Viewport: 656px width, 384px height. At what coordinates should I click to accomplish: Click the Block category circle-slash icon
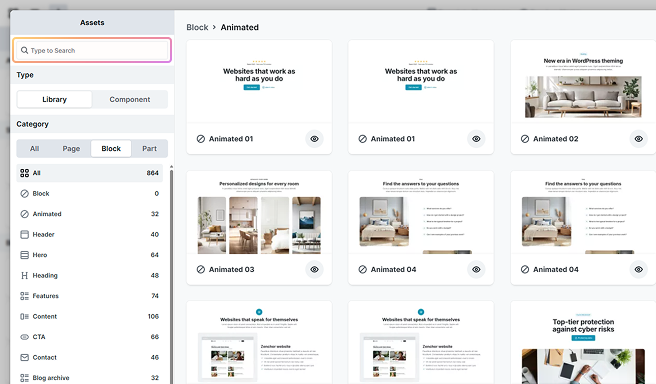pyautogui.click(x=25, y=193)
